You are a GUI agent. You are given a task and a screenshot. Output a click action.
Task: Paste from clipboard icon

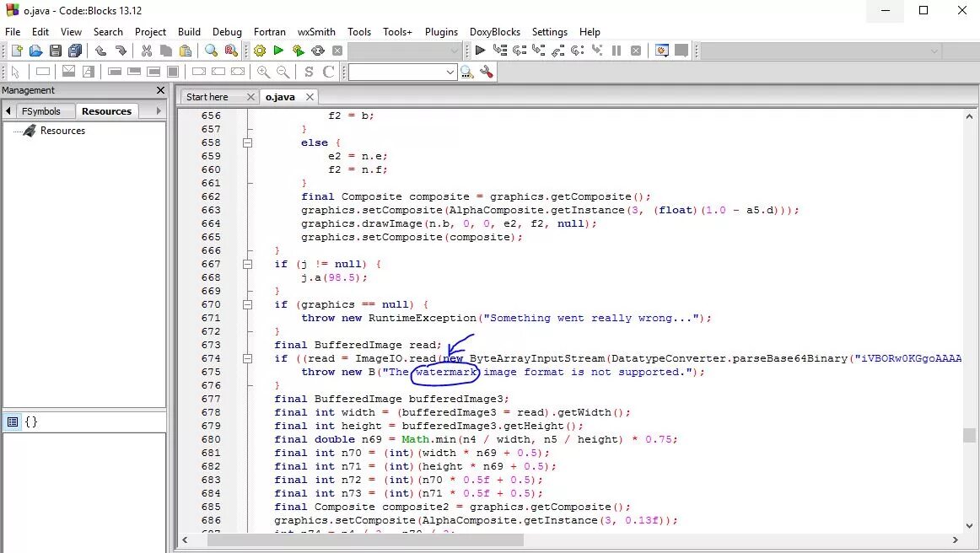tap(186, 51)
